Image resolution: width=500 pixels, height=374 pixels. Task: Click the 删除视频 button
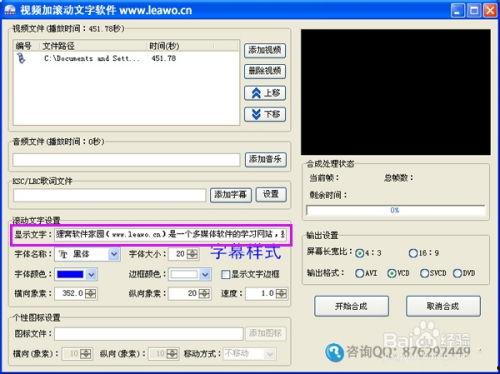(x=265, y=71)
